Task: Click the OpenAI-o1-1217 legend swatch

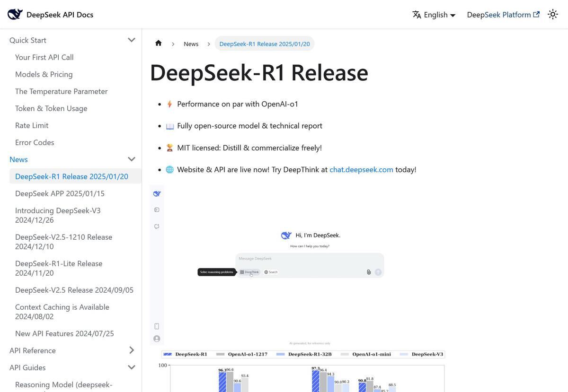Action: pyautogui.click(x=220, y=354)
